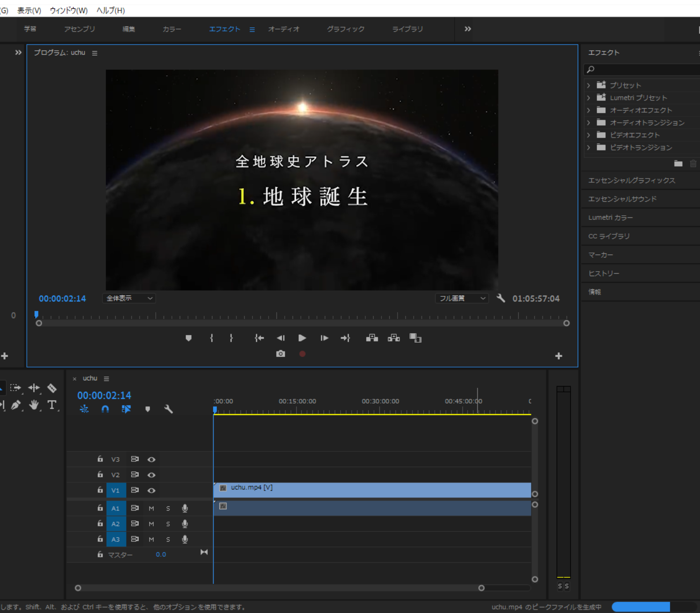Expand the ビデオエフェクト folder
The height and width of the screenshot is (613, 700).
pos(589,135)
